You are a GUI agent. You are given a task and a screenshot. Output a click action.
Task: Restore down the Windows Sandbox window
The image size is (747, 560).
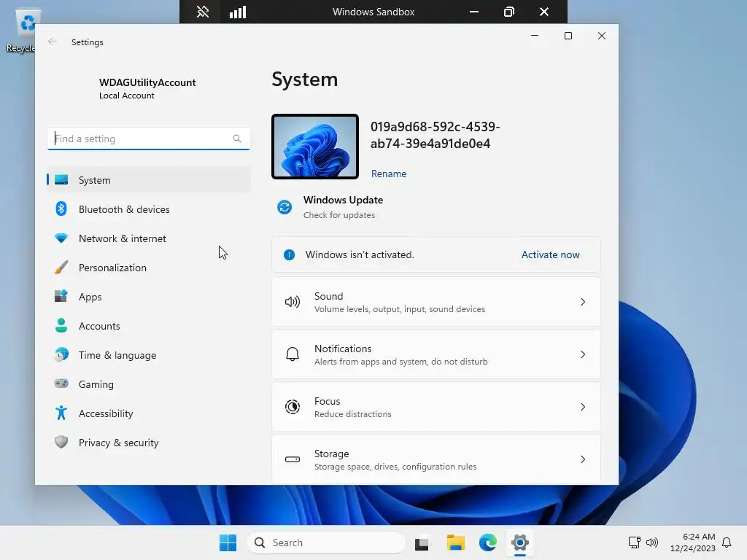[x=508, y=12]
